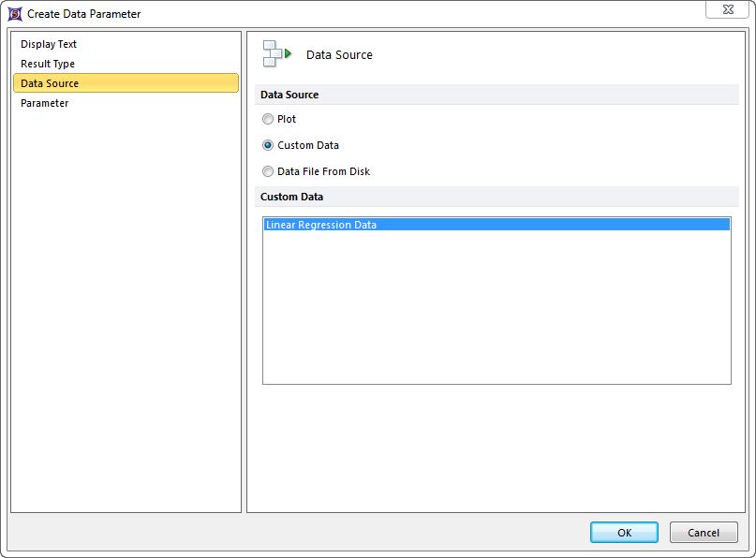Viewport: 756px width, 558px height.
Task: Click the blank space below Parameter in the left panel
Action: (126, 309)
